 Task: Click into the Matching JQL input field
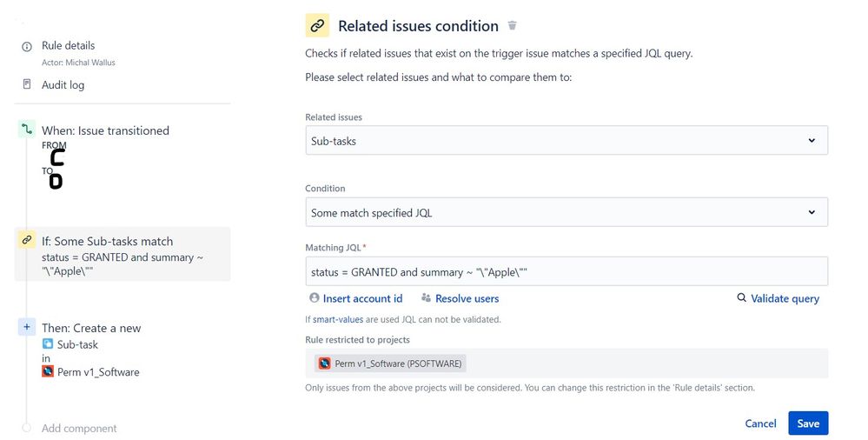tap(567, 271)
